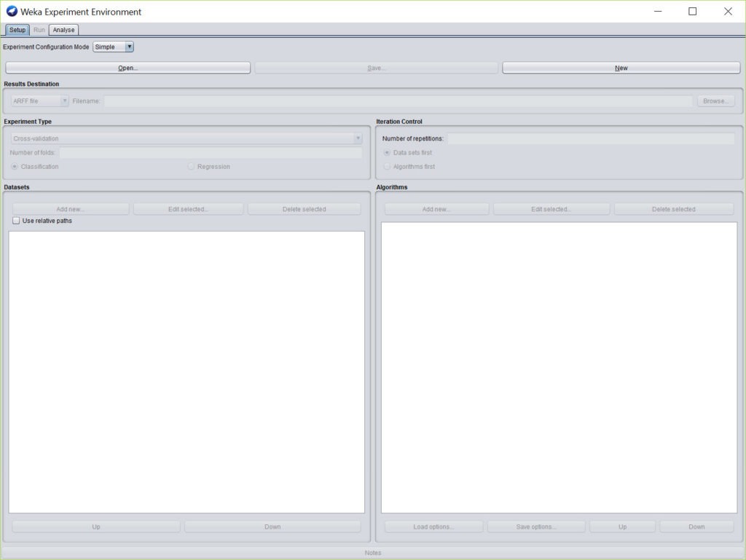This screenshot has height=560, width=746.
Task: Open the Experiment Configuration Mode dropdown
Action: click(113, 47)
